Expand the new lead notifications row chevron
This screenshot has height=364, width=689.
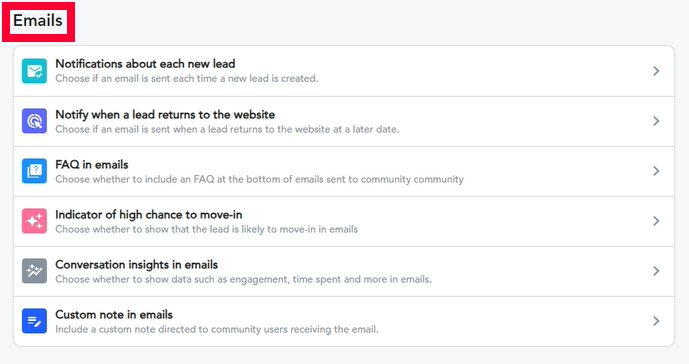(656, 71)
